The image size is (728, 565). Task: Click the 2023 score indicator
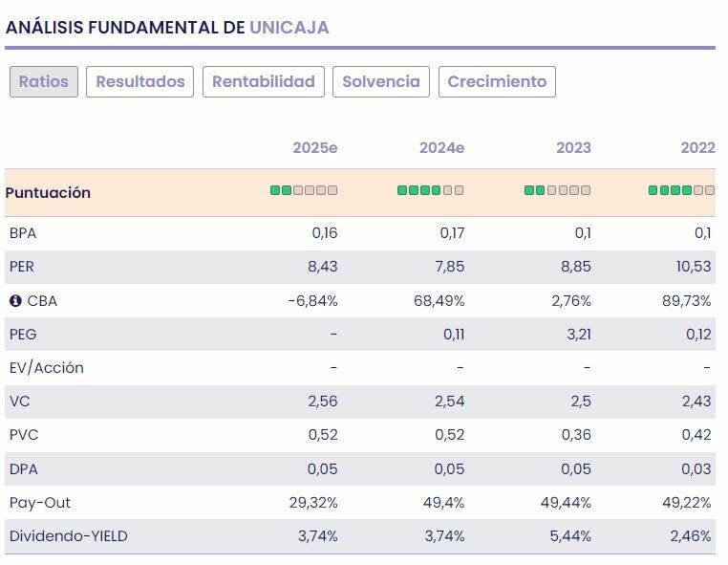click(558, 190)
